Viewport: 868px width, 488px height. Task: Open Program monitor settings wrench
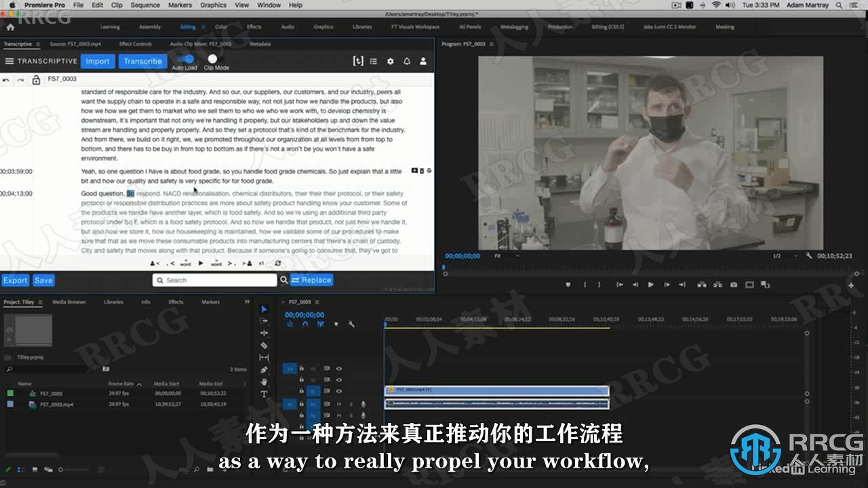coord(809,256)
